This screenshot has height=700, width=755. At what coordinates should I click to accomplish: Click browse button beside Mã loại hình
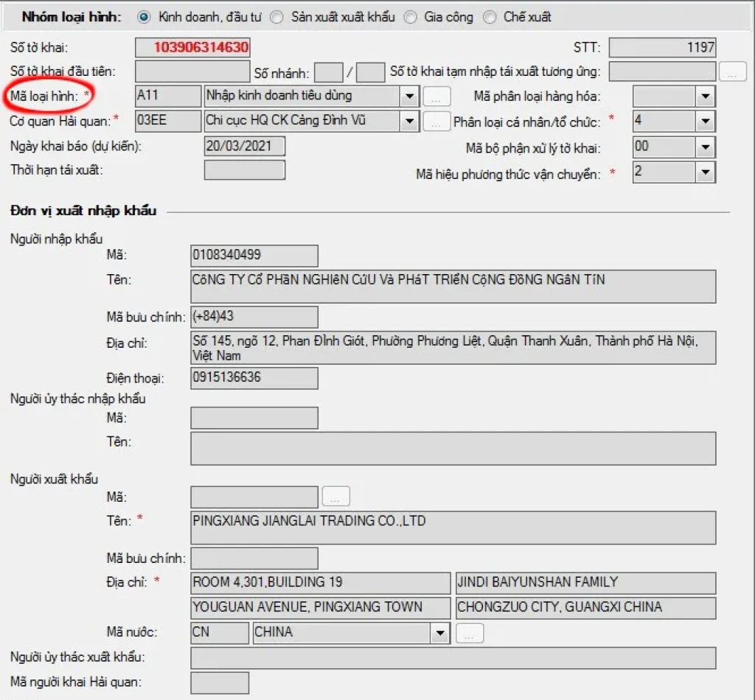(436, 97)
